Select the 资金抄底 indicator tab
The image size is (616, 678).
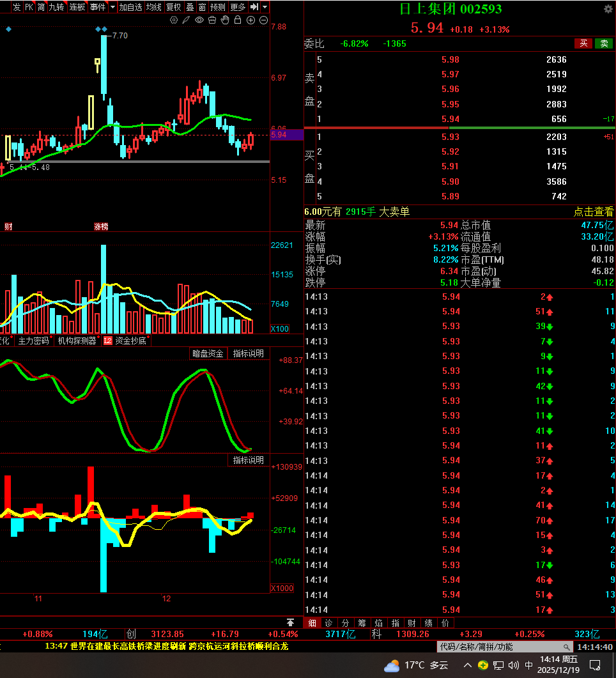tap(130, 341)
